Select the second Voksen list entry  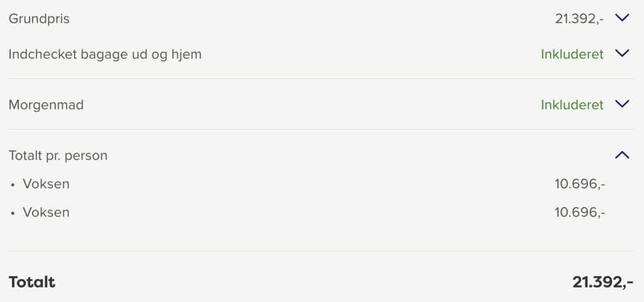tap(46, 213)
